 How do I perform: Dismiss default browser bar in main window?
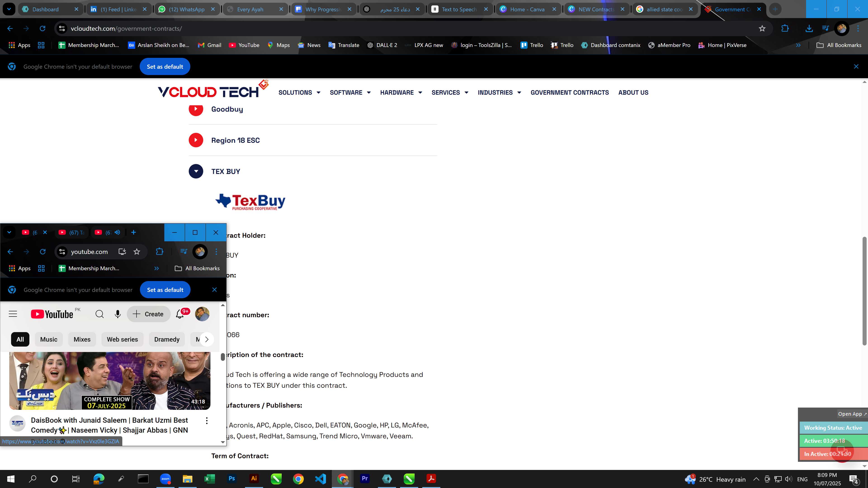pyautogui.click(x=856, y=67)
